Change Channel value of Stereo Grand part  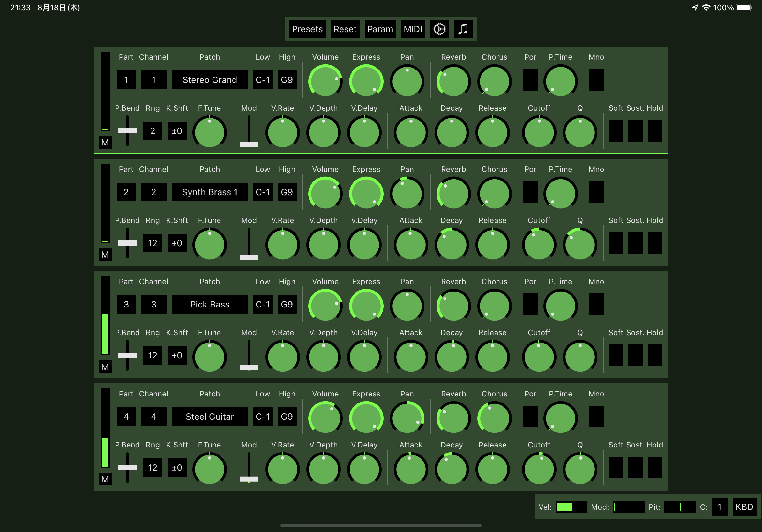tap(154, 80)
